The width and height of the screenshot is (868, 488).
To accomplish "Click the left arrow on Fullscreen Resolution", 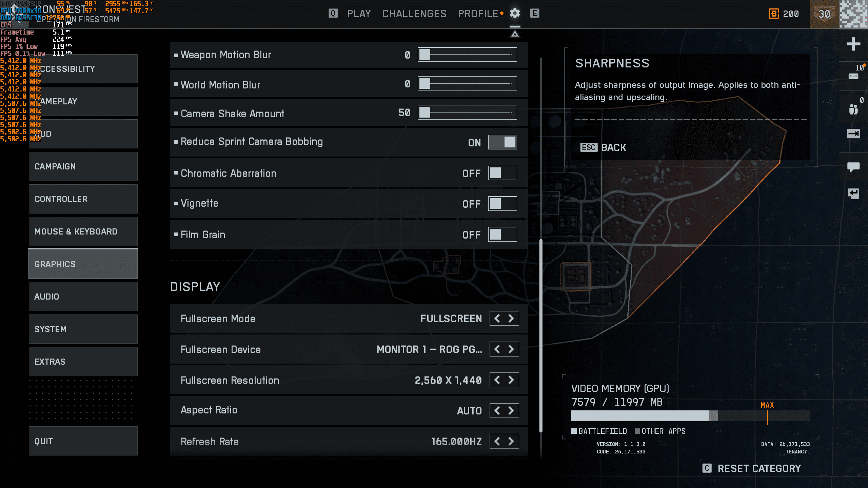I will [x=497, y=380].
